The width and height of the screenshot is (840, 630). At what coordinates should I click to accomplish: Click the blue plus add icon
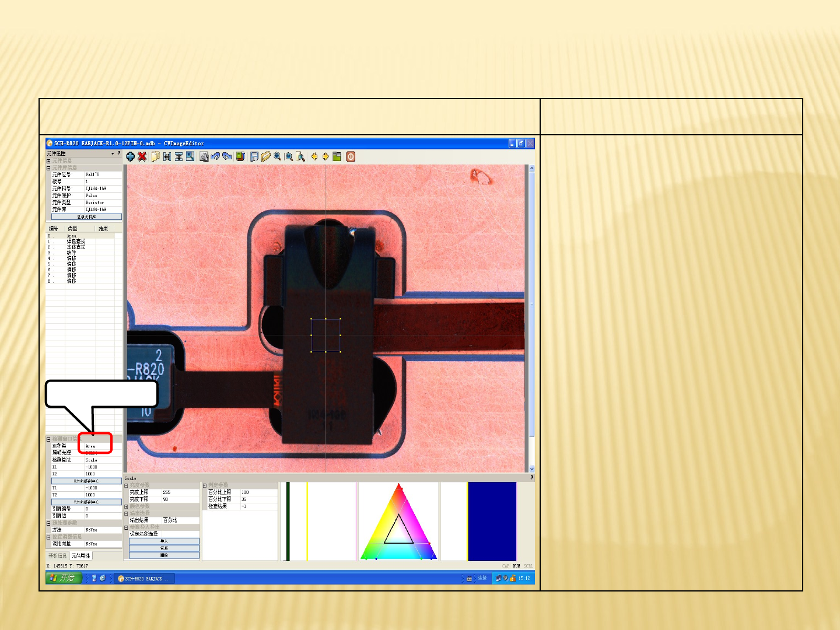pos(131,156)
